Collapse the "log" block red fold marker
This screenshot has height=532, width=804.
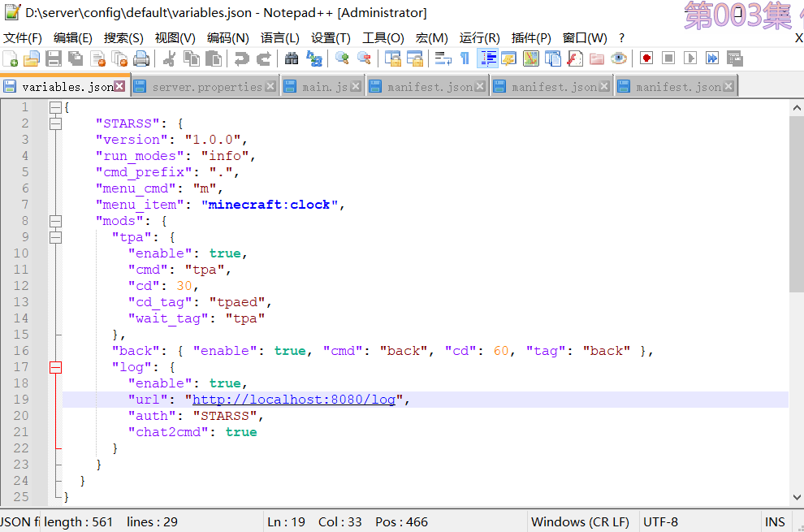pyautogui.click(x=55, y=367)
